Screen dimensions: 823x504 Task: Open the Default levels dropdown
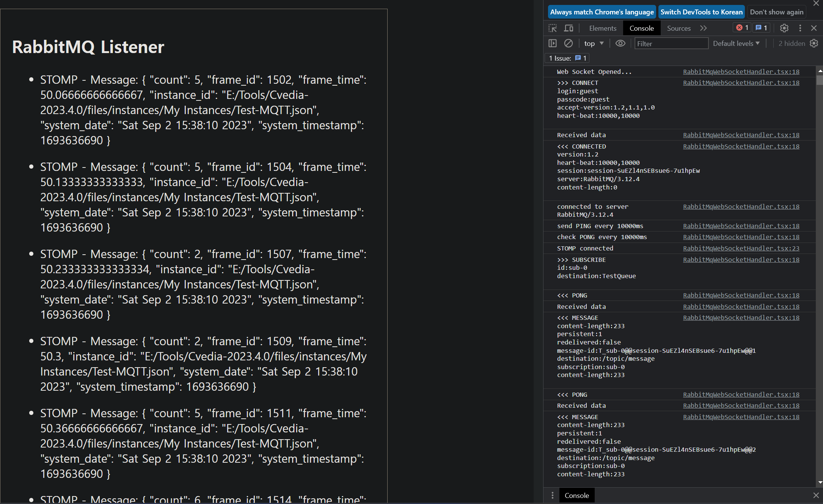point(736,43)
